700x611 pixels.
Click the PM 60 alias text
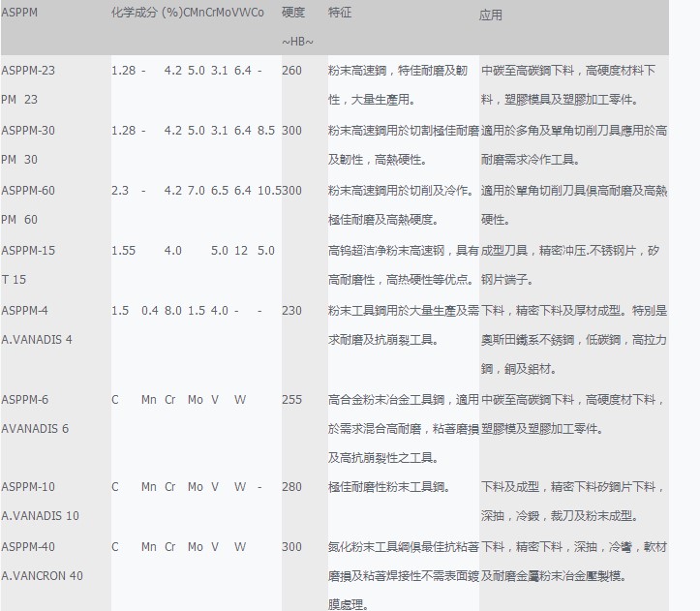19,220
